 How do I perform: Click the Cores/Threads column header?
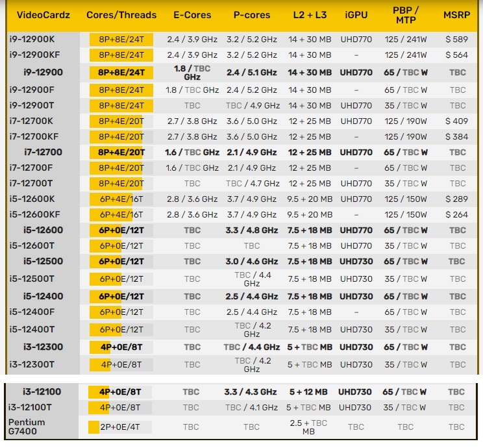121,15
